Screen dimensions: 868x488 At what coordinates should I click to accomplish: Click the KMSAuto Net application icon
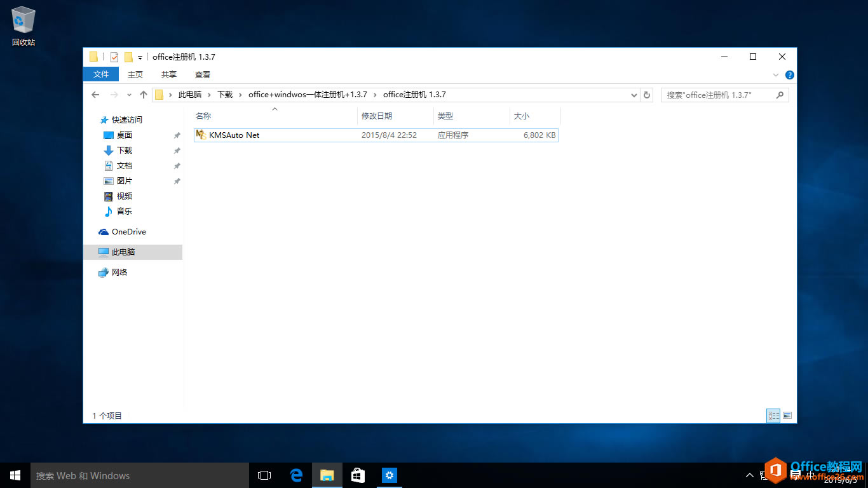[x=201, y=135]
